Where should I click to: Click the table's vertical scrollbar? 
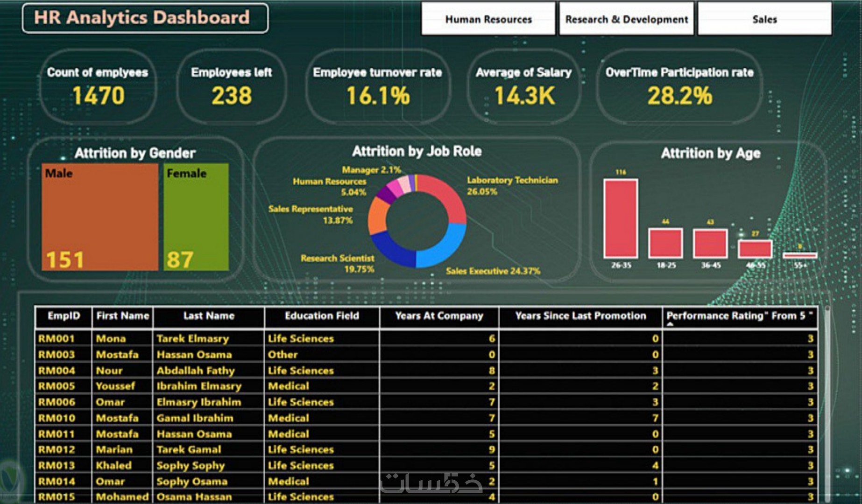tap(827, 404)
